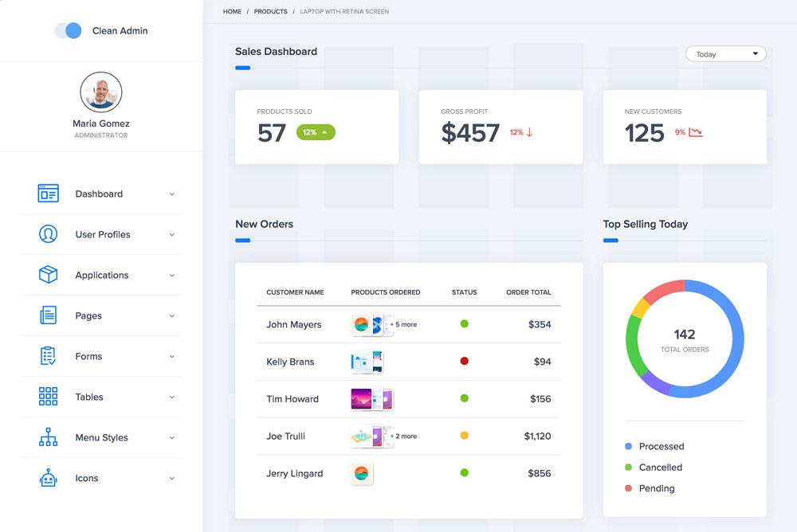This screenshot has width=797, height=532.
Task: Click the Pages document icon
Action: pos(48,315)
